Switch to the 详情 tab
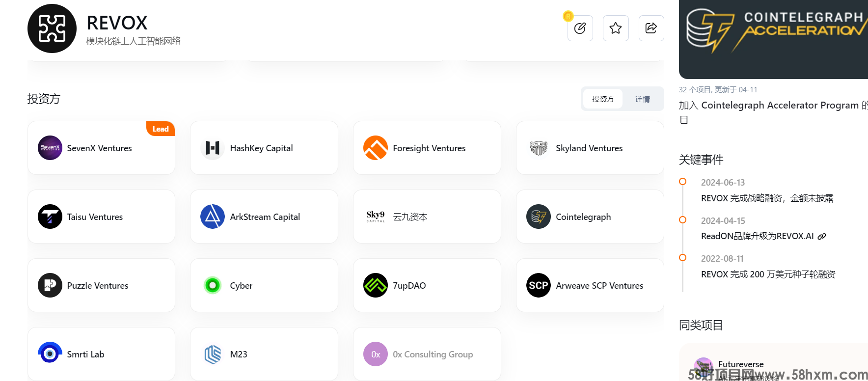The height and width of the screenshot is (381, 868). (x=642, y=99)
